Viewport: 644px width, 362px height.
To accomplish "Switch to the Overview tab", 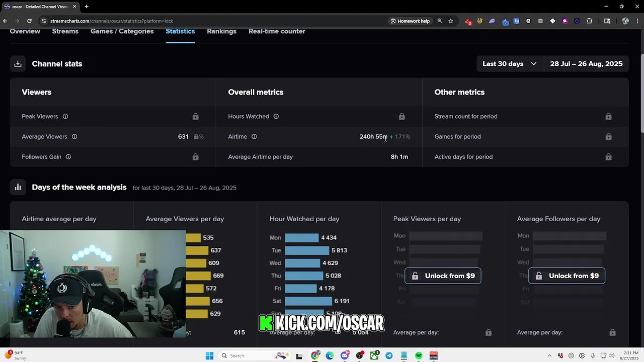I will pos(25,31).
